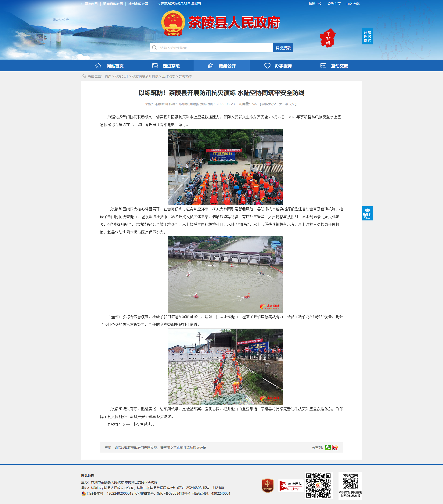The width and height of the screenshot is (443, 504).
Task: Set font size to 小
Action: pyautogui.click(x=292, y=104)
